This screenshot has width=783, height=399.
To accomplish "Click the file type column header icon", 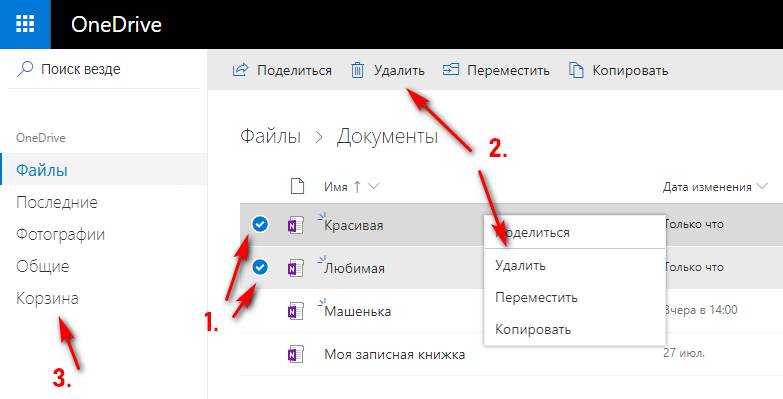I will [298, 187].
